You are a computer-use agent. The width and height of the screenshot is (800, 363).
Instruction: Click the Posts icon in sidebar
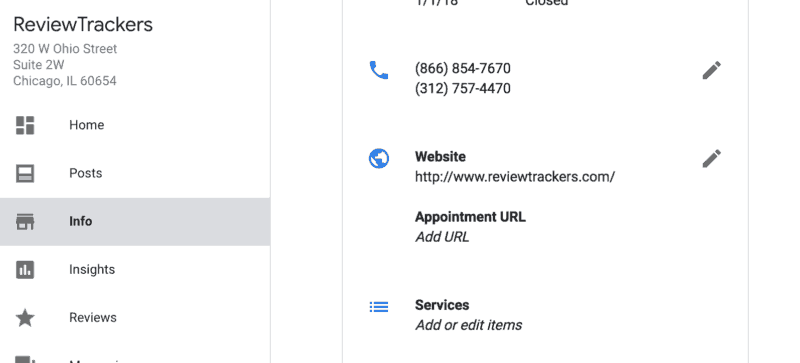tap(25, 174)
